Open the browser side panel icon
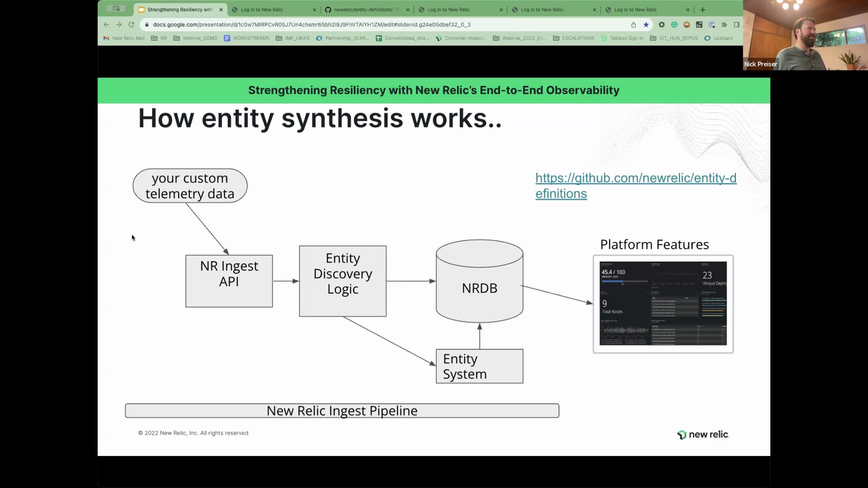 point(736,24)
